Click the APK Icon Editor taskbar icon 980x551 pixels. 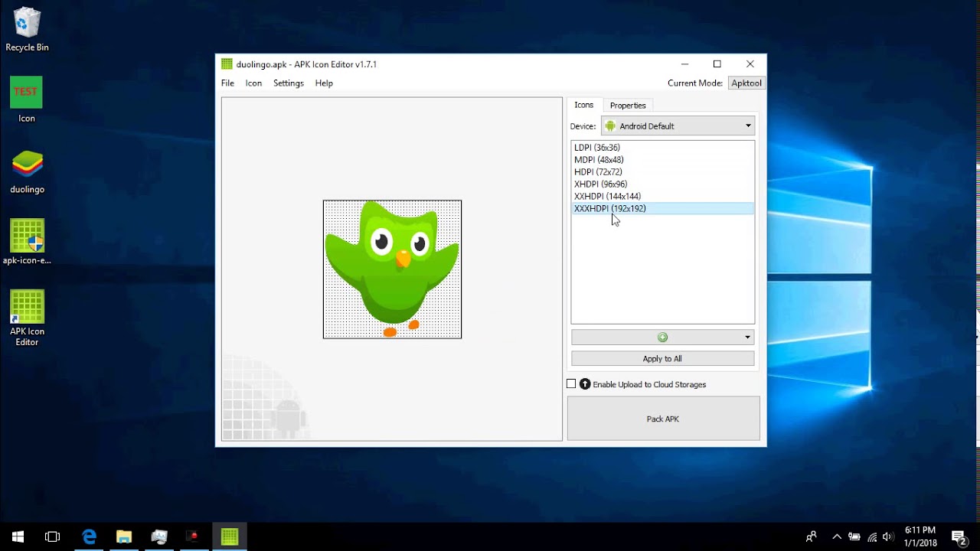230,536
